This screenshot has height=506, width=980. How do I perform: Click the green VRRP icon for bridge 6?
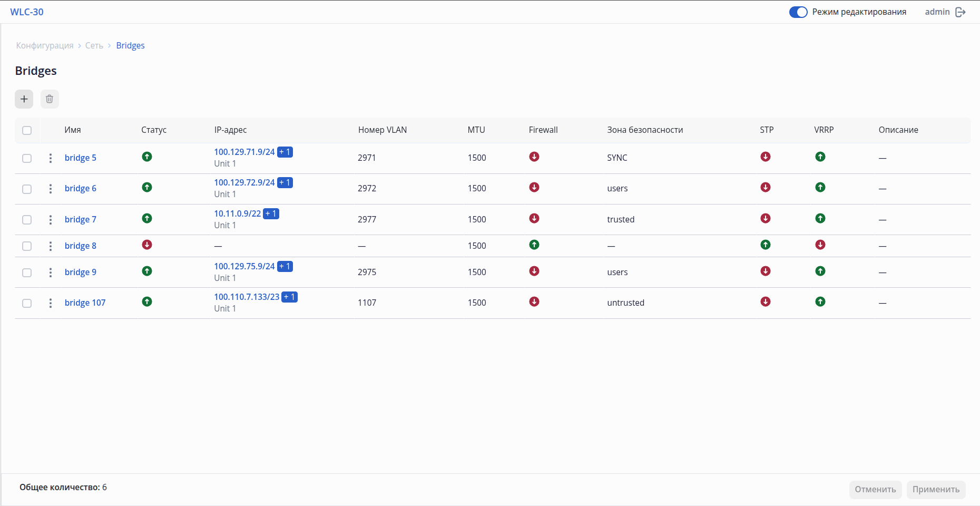820,188
